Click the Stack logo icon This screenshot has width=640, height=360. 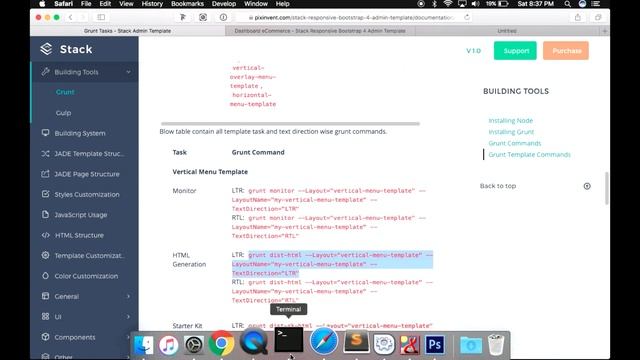[x=46, y=49]
